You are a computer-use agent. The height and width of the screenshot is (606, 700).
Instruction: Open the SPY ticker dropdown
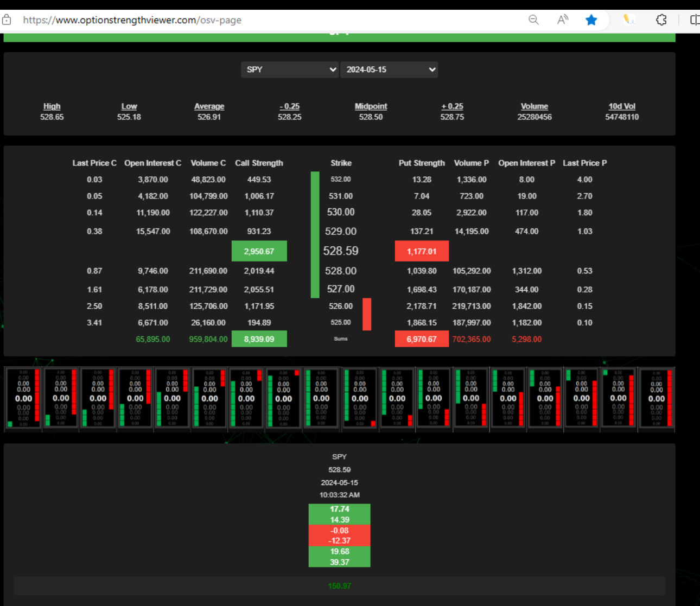click(290, 69)
